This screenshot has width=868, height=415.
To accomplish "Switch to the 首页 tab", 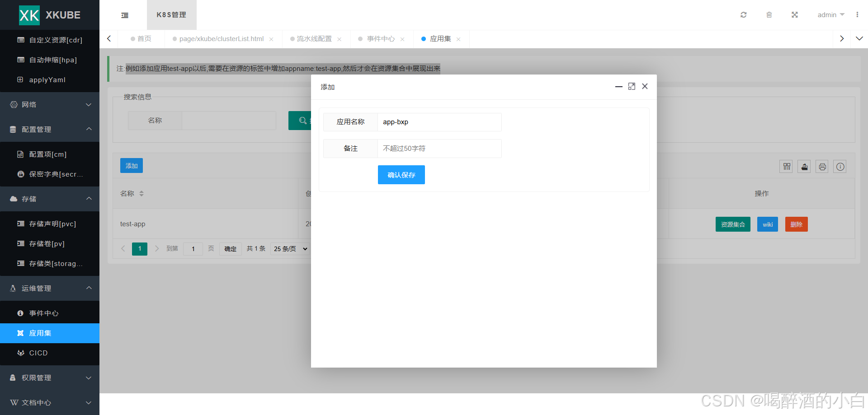I will (145, 38).
